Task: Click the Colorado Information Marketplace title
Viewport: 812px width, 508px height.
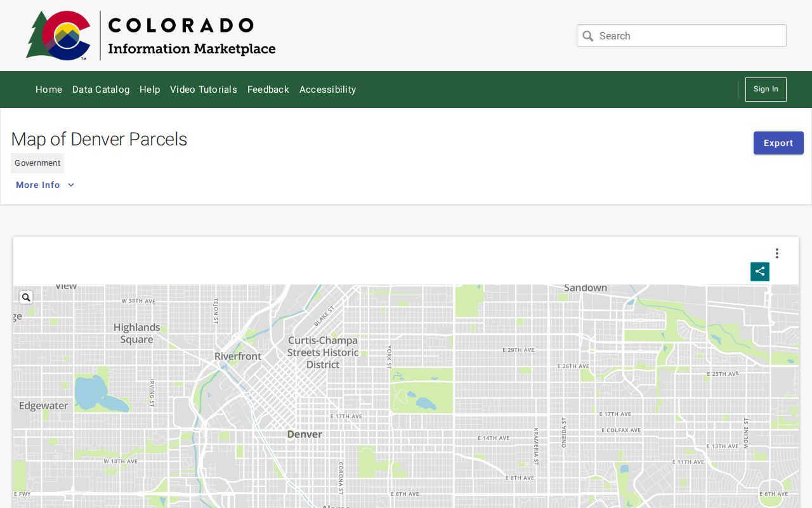Action: [x=192, y=36]
